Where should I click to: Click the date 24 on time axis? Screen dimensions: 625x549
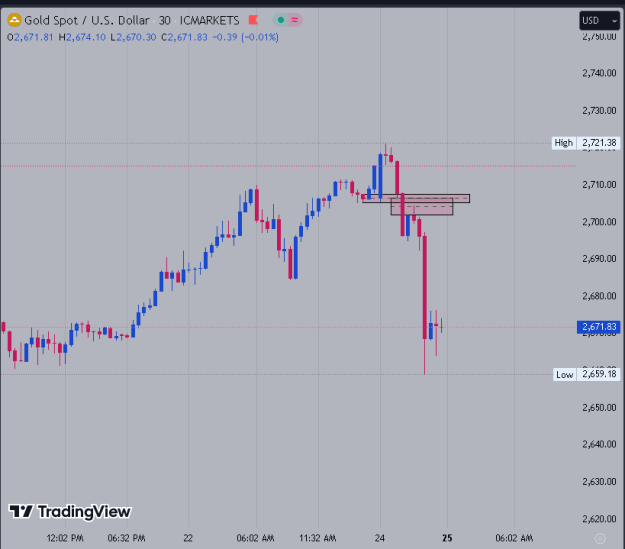[380, 538]
